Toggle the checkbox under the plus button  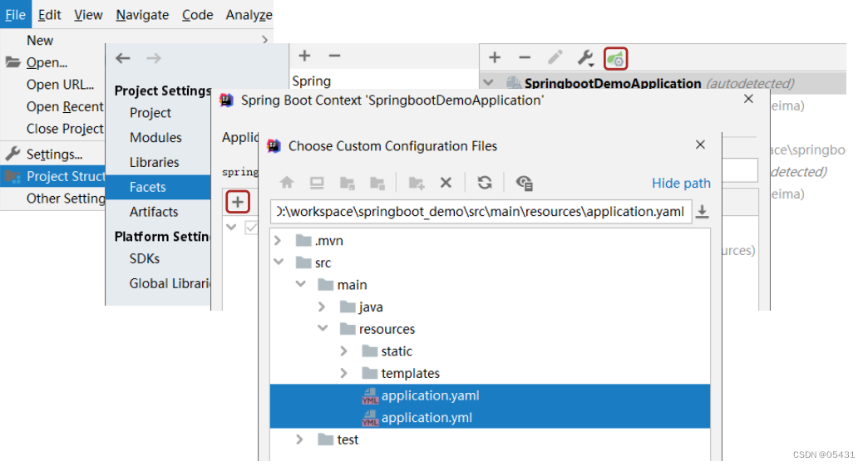(251, 228)
